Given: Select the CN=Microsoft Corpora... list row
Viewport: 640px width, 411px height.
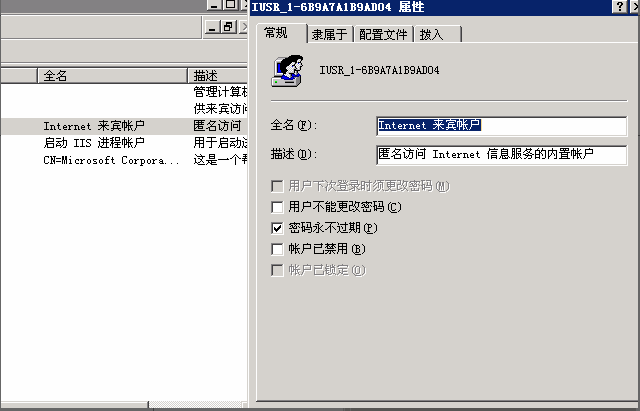Looking at the screenshot, I should [124, 160].
